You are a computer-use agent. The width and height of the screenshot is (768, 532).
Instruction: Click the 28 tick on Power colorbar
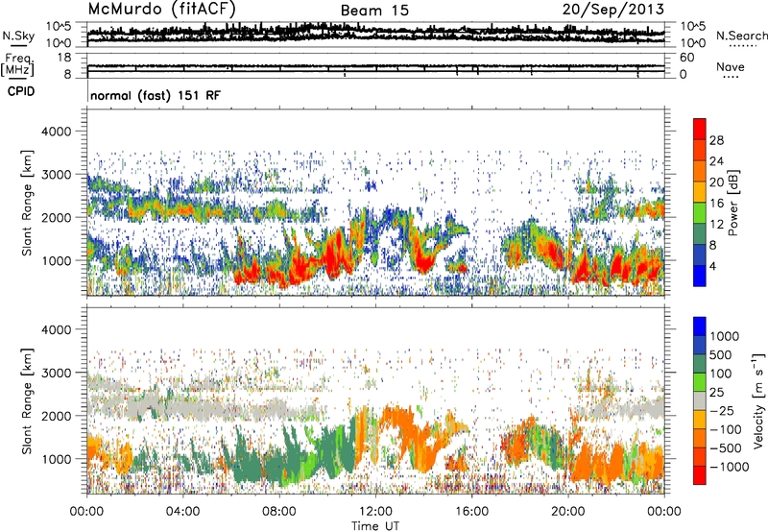coord(716,140)
